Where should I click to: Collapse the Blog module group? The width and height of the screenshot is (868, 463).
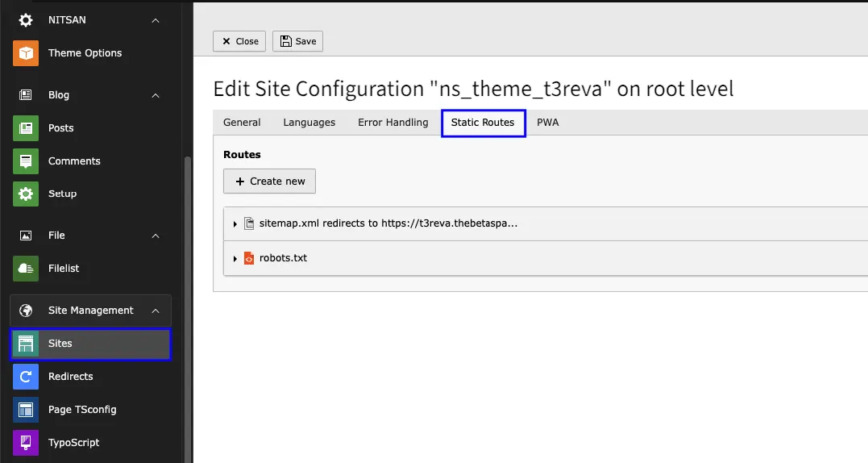(x=156, y=95)
